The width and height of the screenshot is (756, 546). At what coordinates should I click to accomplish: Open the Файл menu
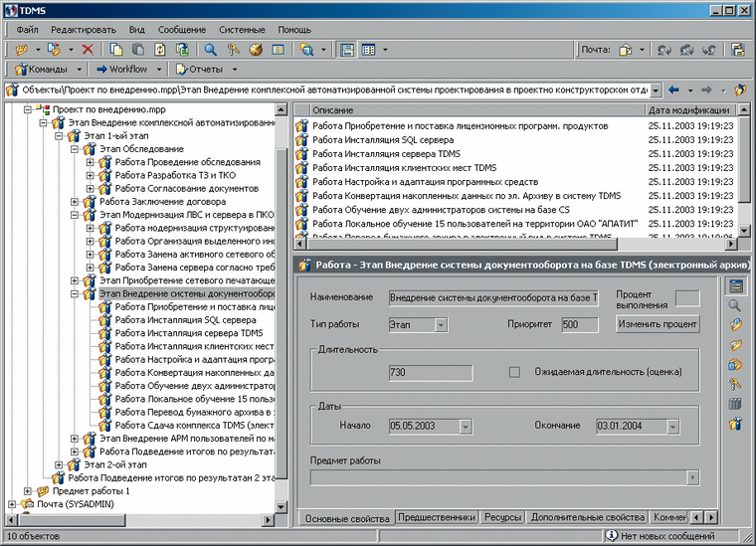pyautogui.click(x=28, y=30)
